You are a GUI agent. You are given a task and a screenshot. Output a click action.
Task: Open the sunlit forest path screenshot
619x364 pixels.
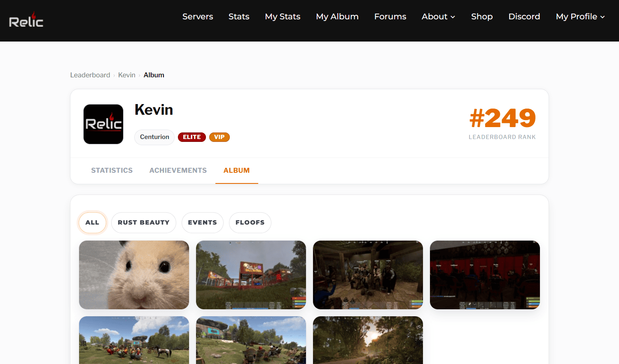(x=368, y=340)
